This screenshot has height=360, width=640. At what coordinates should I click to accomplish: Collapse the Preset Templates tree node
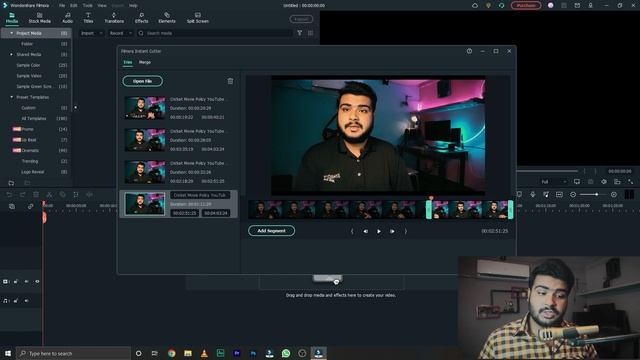tap(11, 97)
